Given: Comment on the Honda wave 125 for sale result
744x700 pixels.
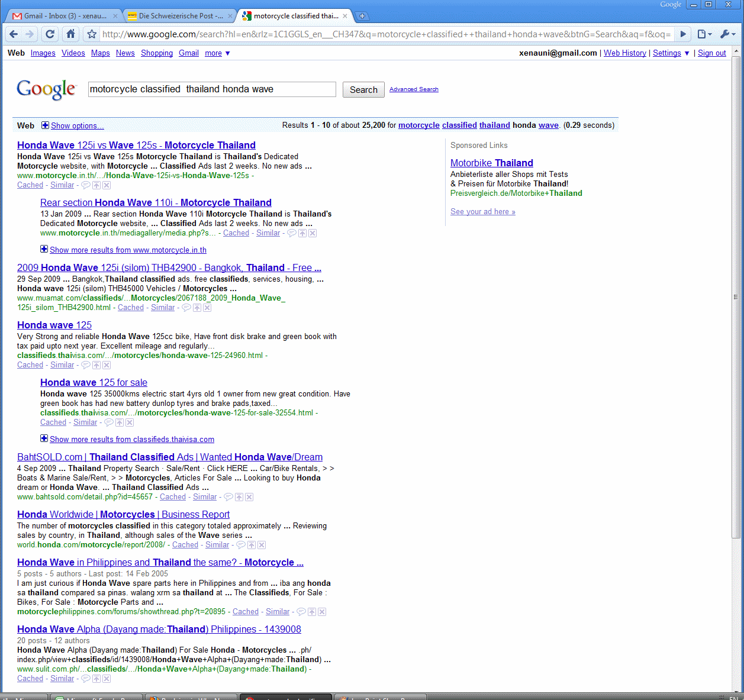Looking at the screenshot, I should [x=109, y=422].
